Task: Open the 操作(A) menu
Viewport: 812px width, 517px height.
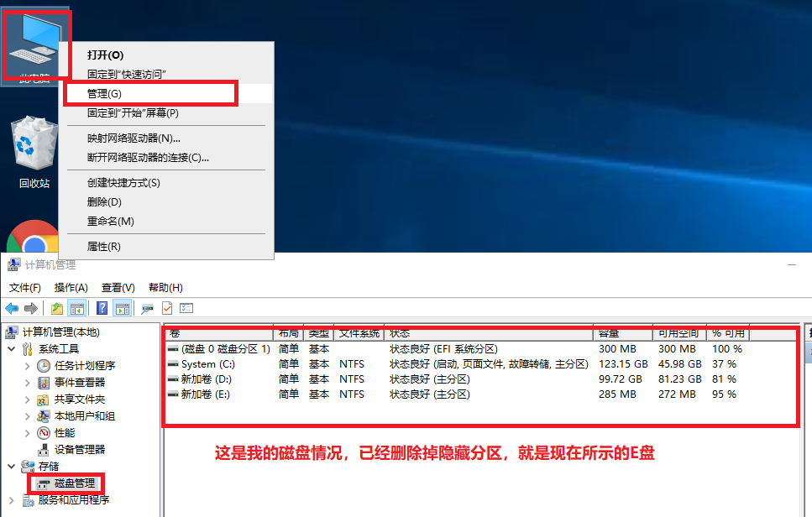Action: click(70, 287)
